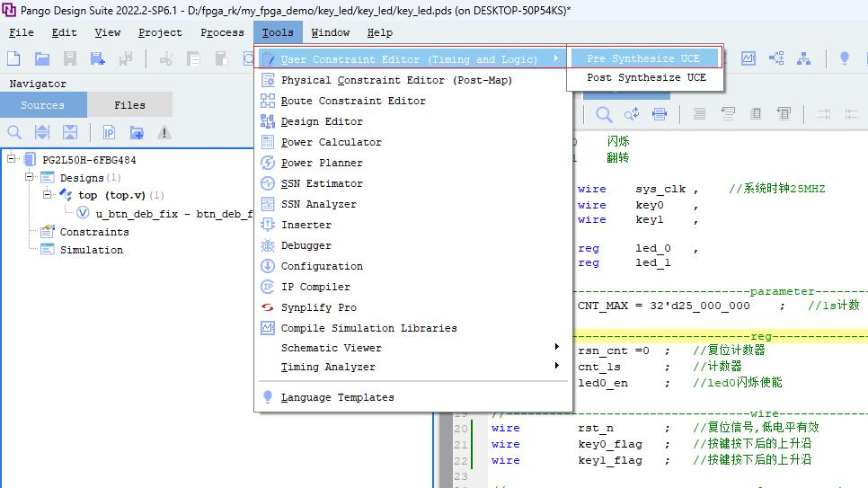
Task: Click the search magnifier in Navigator toolbar
Action: [x=14, y=133]
